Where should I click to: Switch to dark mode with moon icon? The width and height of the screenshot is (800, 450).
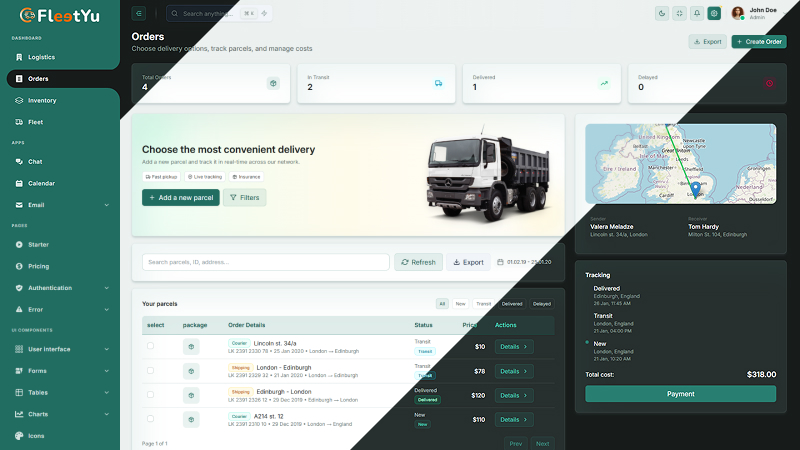[662, 14]
